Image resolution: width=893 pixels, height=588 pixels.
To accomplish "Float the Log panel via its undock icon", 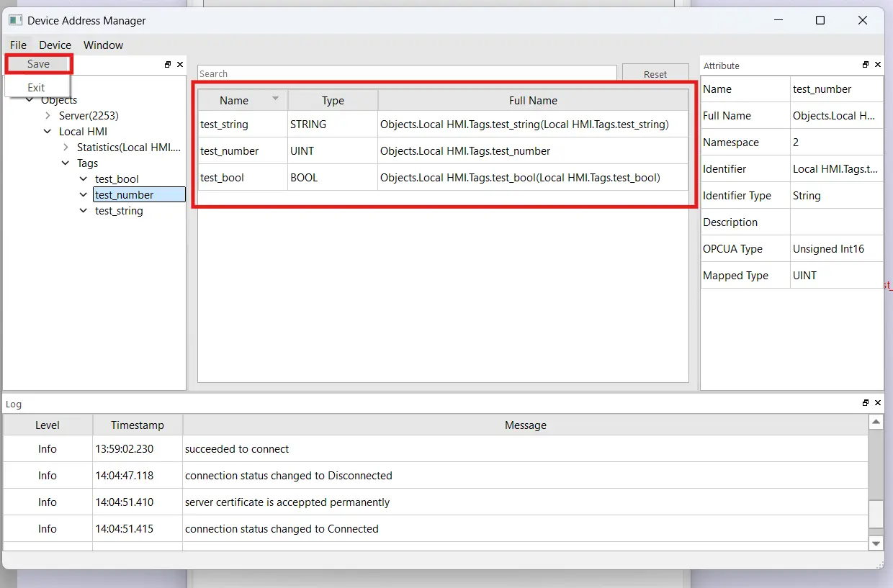I will point(863,403).
